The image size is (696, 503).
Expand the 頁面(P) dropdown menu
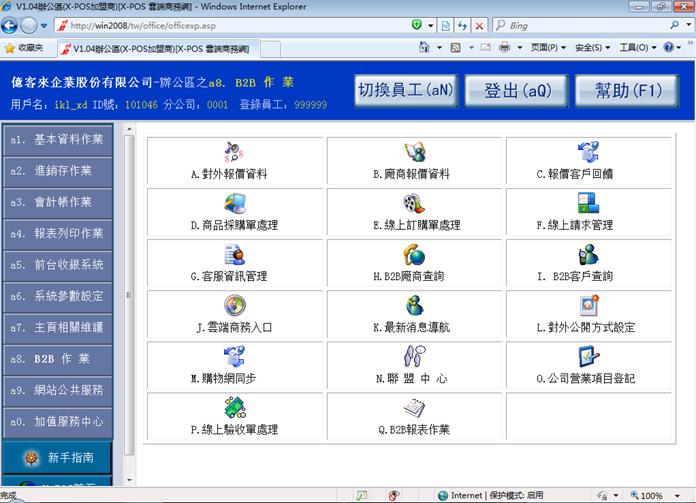point(549,47)
